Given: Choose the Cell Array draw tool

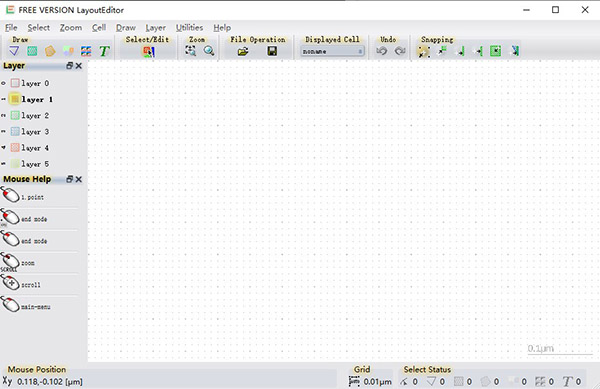Looking at the screenshot, I should [86, 51].
